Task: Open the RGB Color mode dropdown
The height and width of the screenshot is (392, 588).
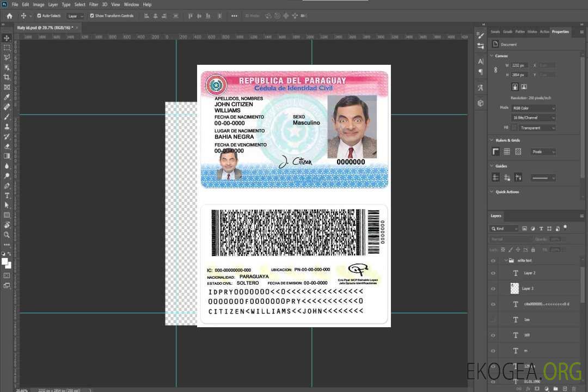Action: 534,108
